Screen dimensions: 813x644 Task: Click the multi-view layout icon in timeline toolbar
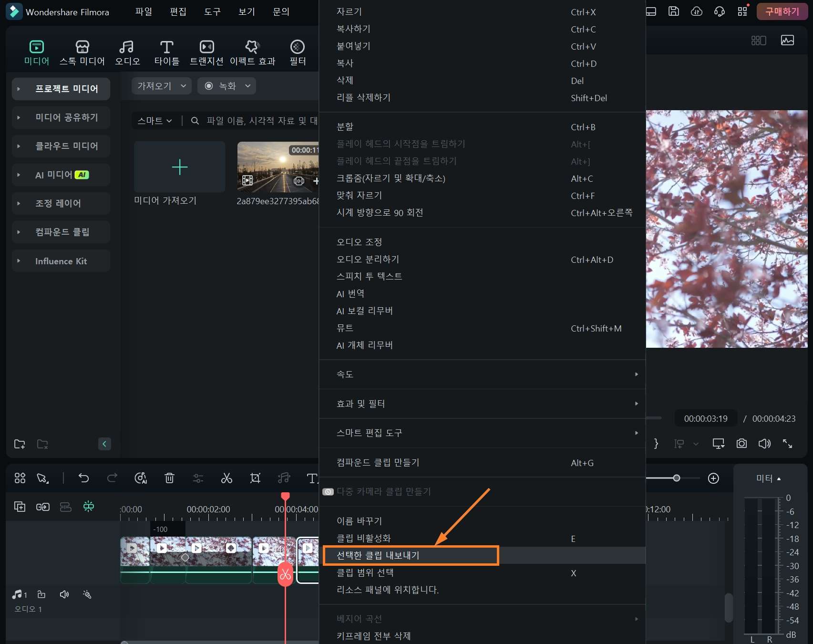click(x=20, y=478)
